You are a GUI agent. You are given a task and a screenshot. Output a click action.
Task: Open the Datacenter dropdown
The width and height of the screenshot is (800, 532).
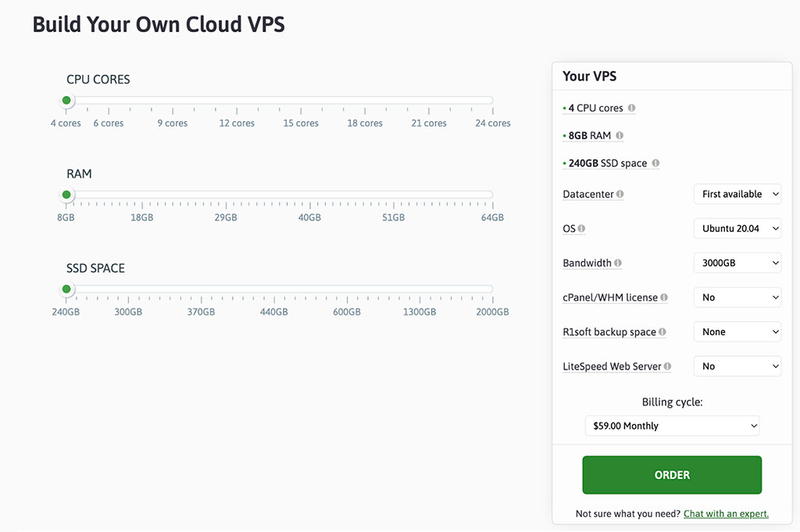(737, 195)
